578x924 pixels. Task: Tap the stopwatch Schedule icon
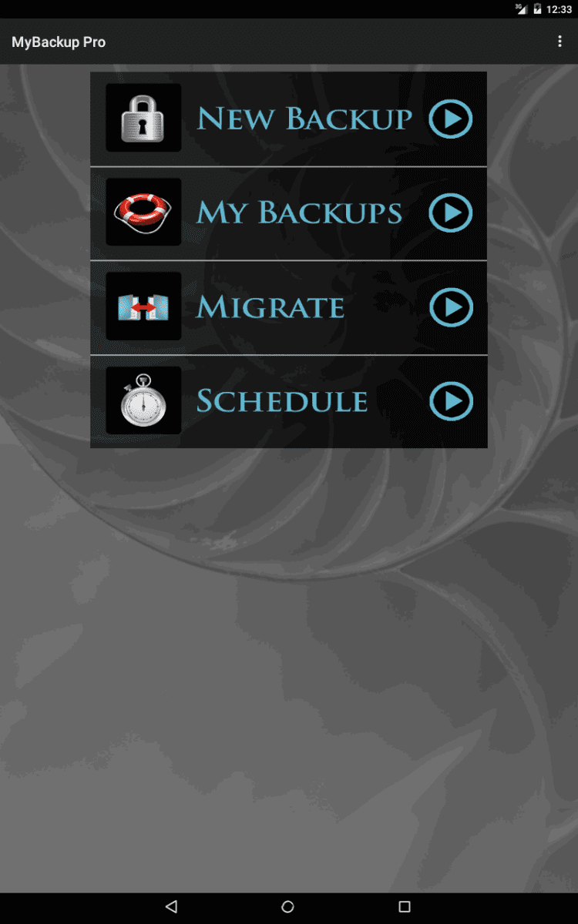point(143,400)
